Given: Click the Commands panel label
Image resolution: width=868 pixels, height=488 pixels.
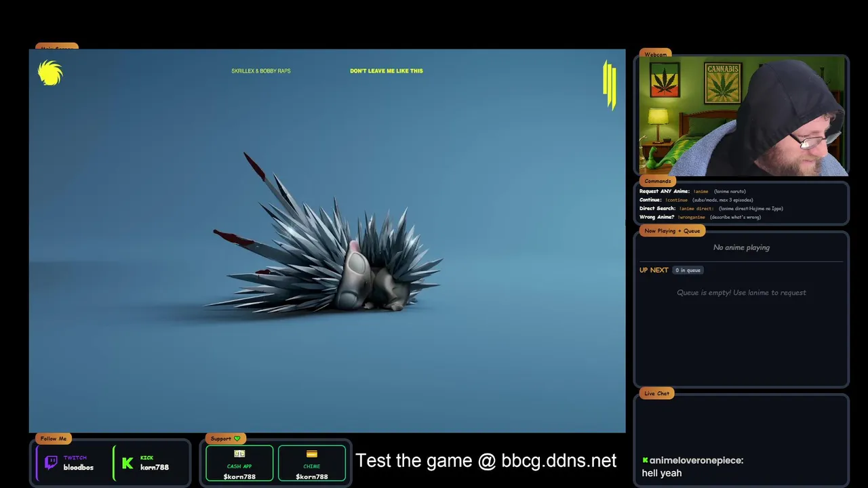Looking at the screenshot, I should pos(658,181).
